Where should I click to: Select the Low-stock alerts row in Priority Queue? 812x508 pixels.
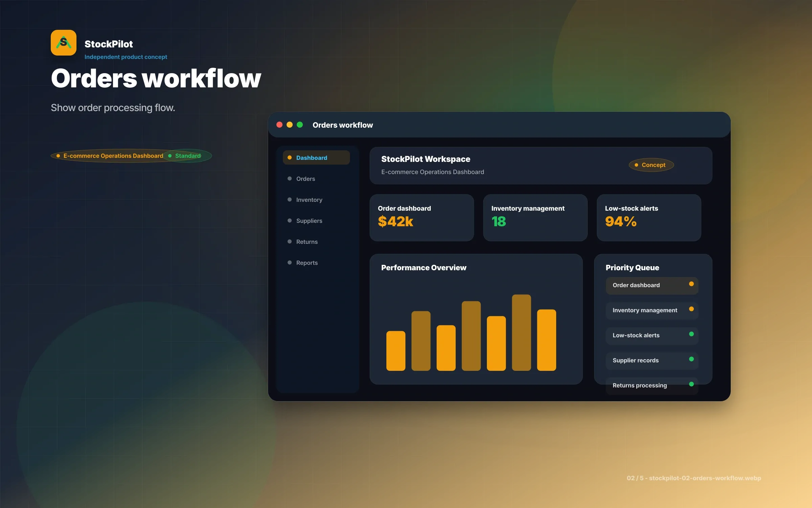coord(652,336)
